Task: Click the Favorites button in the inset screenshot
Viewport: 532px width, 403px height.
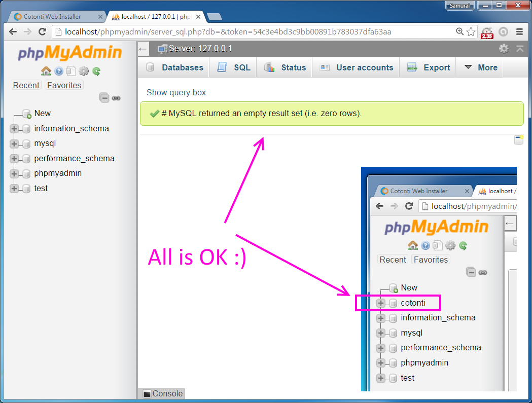Action: coord(431,260)
